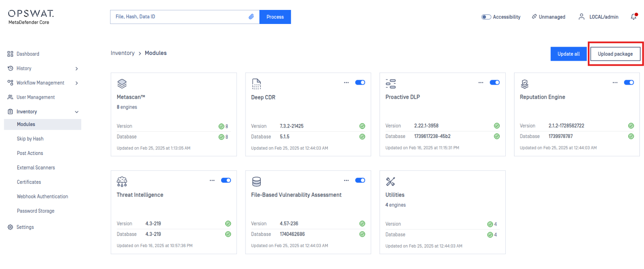Click the Inventory breadcrumb link
The image size is (644, 269).
[123, 53]
